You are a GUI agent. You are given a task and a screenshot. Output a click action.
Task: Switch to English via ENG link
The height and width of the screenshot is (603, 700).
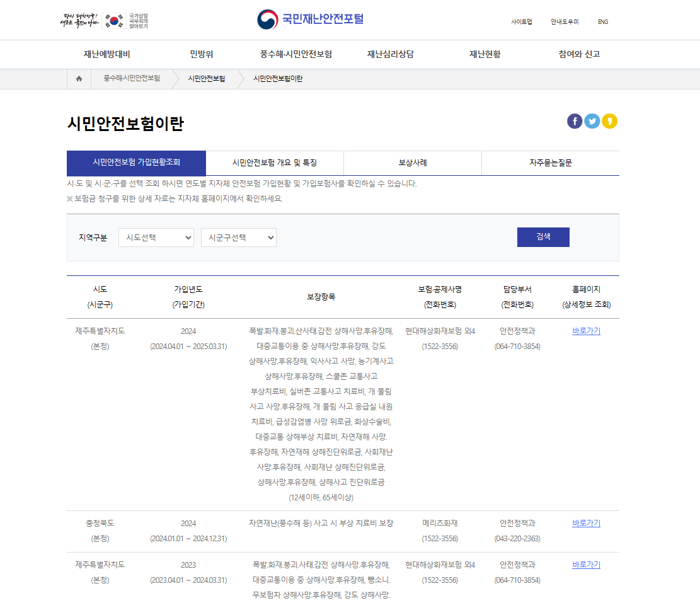(602, 21)
